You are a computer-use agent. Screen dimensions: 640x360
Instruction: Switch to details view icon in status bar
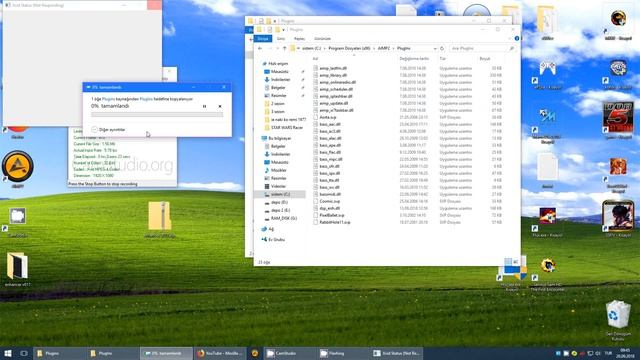pos(508,262)
